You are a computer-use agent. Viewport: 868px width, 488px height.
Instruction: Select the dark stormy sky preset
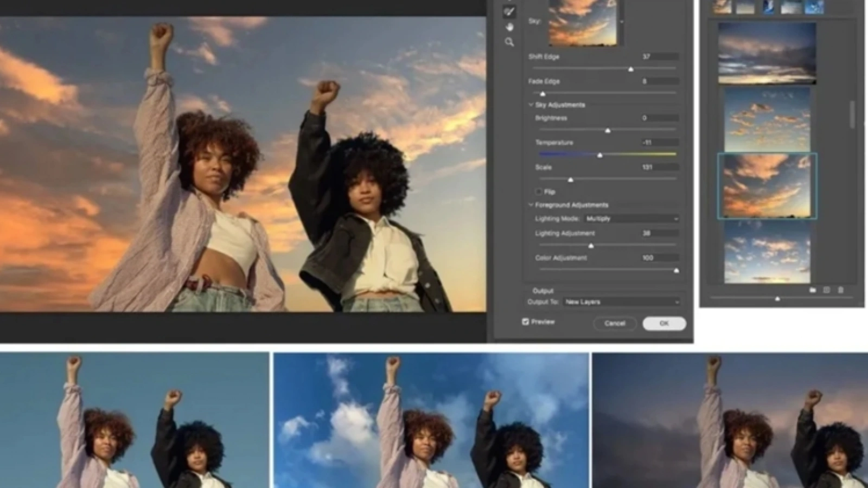coord(767,53)
